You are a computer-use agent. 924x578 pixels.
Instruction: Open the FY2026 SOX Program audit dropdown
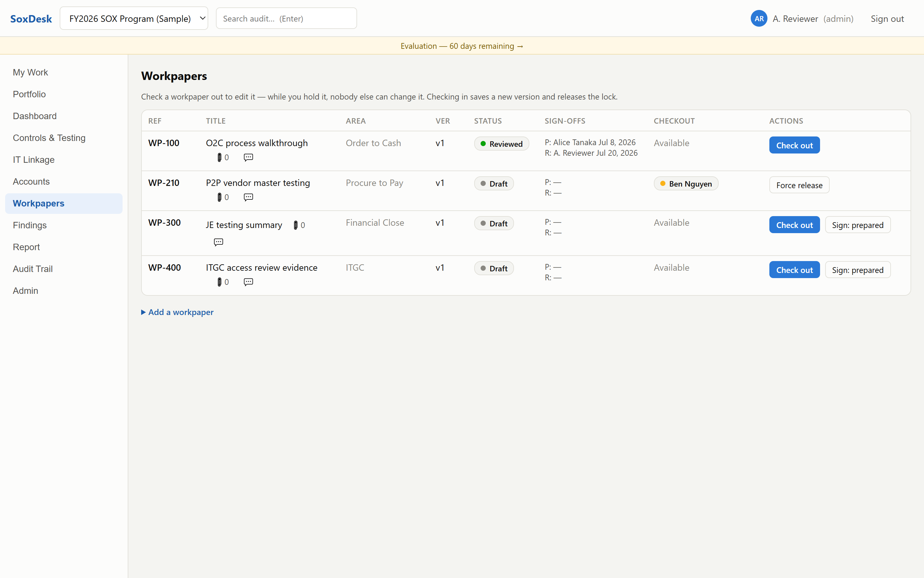click(134, 18)
